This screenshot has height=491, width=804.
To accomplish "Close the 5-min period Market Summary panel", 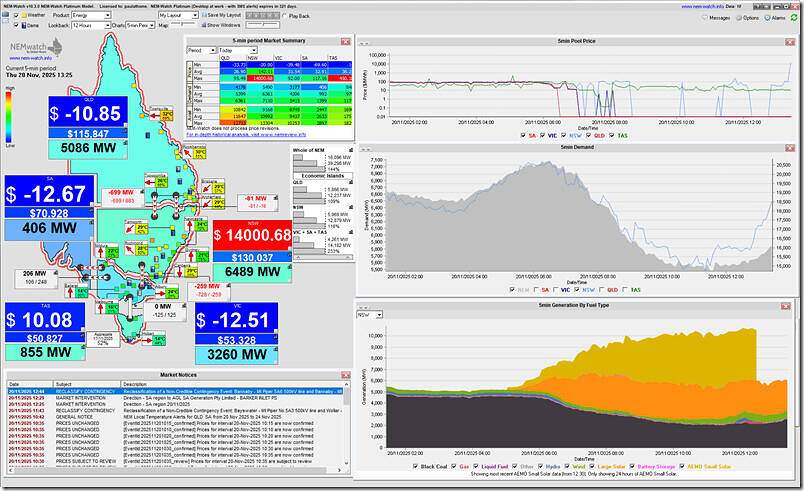I will click(x=346, y=41).
